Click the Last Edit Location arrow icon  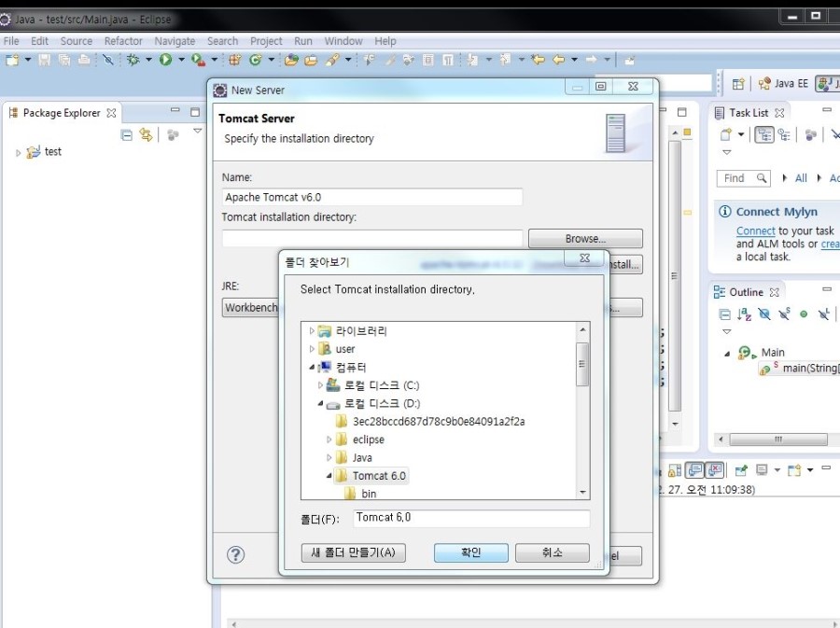(538, 60)
